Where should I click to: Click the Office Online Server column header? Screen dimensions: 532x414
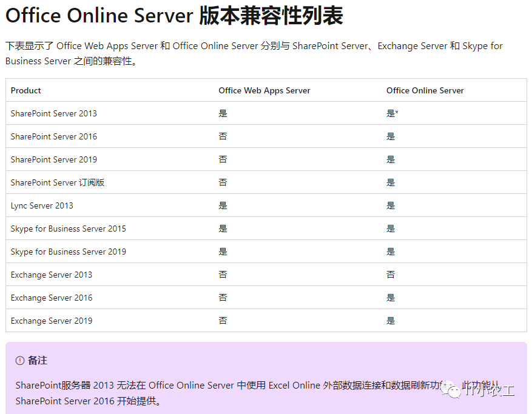click(x=425, y=90)
